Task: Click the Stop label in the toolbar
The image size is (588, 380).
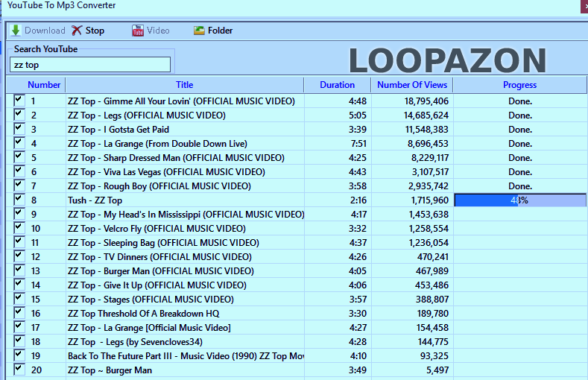Action: tap(95, 31)
